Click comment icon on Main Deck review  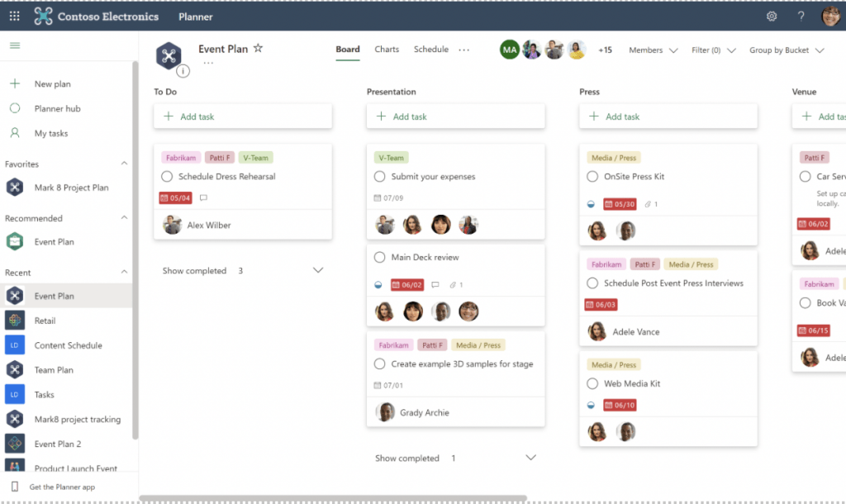(x=435, y=285)
